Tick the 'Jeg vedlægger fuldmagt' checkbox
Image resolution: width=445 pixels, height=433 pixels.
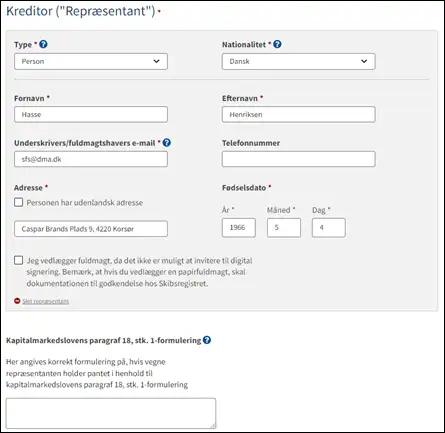pyautogui.click(x=19, y=260)
